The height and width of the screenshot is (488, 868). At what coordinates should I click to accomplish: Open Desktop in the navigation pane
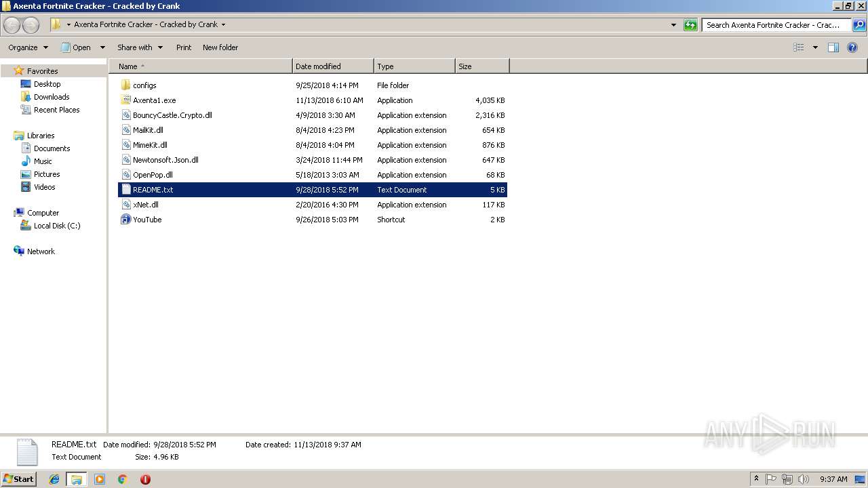pyautogui.click(x=47, y=84)
